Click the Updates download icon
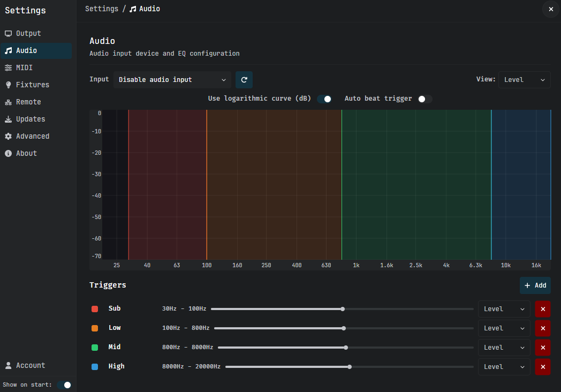This screenshot has width=561, height=392. 8,119
